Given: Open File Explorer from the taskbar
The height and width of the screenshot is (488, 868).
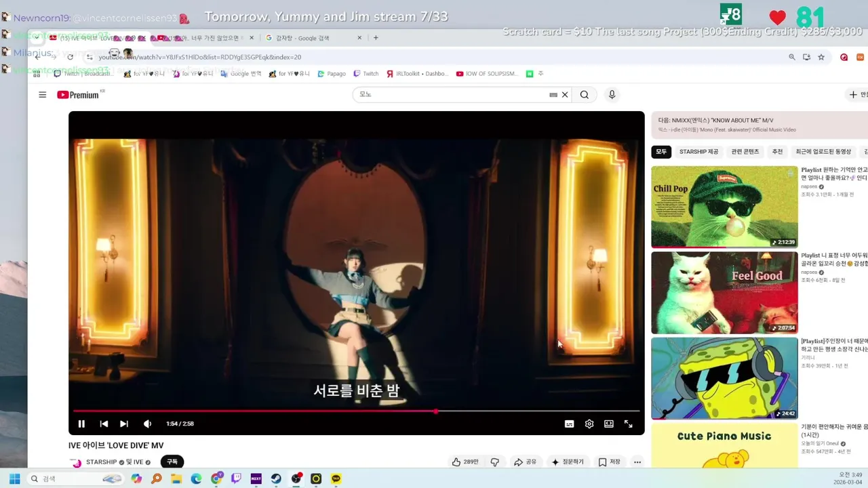Looking at the screenshot, I should [x=176, y=479].
